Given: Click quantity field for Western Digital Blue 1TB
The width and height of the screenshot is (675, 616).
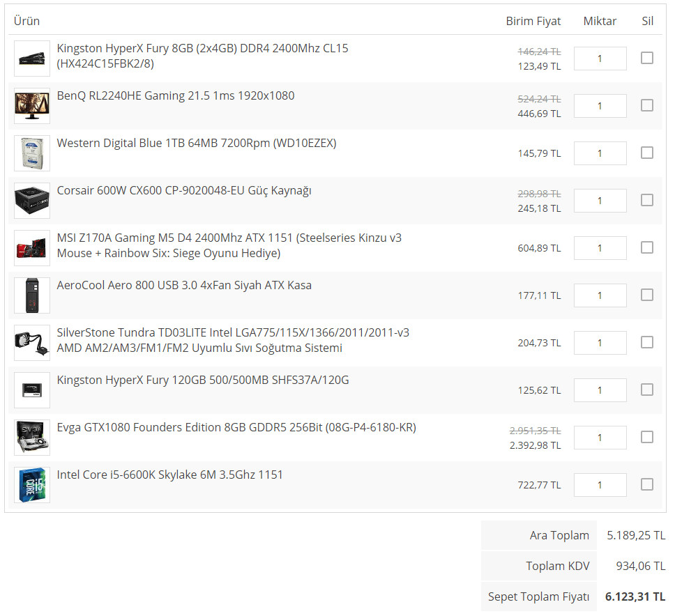Looking at the screenshot, I should (600, 153).
